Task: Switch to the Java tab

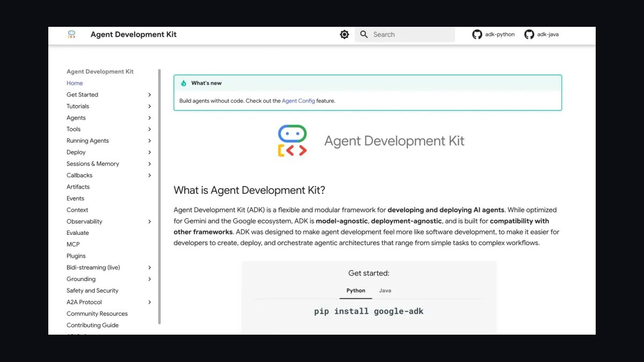Action: [x=385, y=291]
